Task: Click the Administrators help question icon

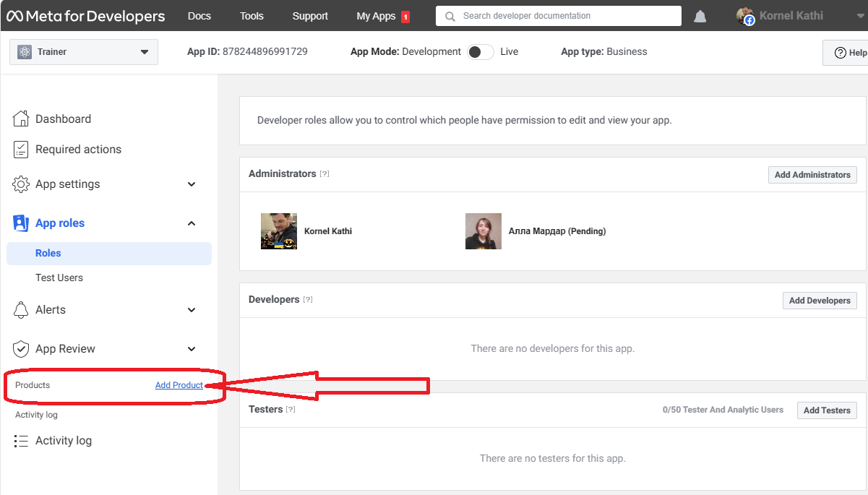Action: pyautogui.click(x=325, y=174)
